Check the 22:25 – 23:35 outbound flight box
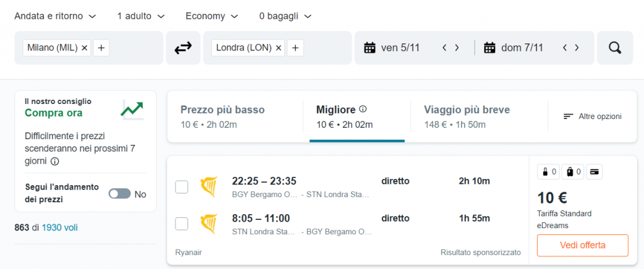The width and height of the screenshot is (644, 269). tap(182, 187)
